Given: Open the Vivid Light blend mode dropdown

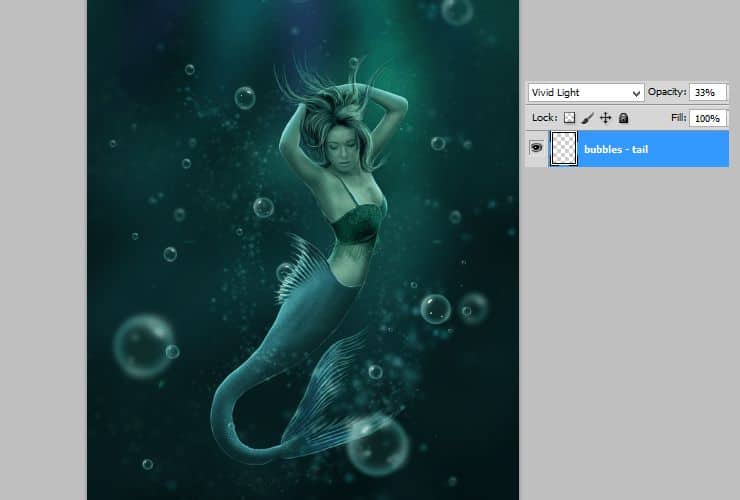Looking at the screenshot, I should click(585, 92).
